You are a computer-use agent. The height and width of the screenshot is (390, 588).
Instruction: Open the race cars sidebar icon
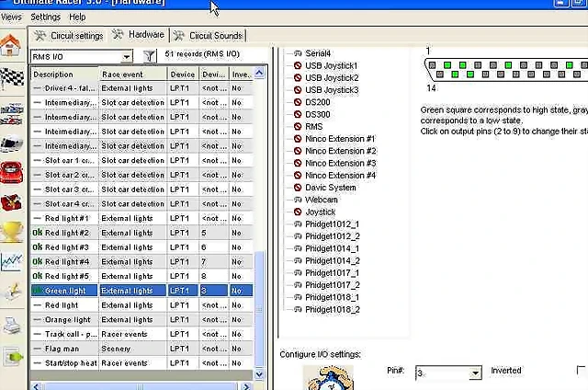coord(11,114)
